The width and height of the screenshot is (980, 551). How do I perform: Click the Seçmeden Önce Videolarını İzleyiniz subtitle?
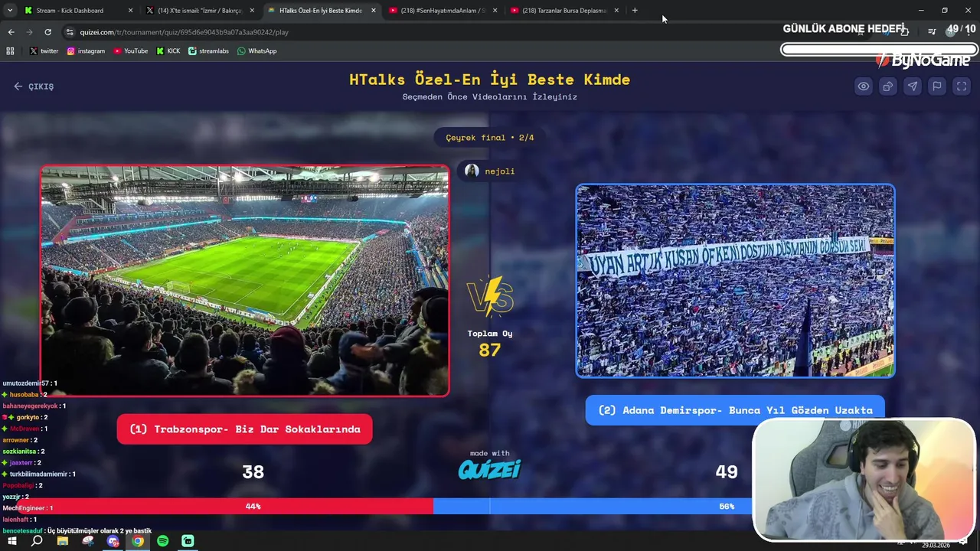point(490,97)
